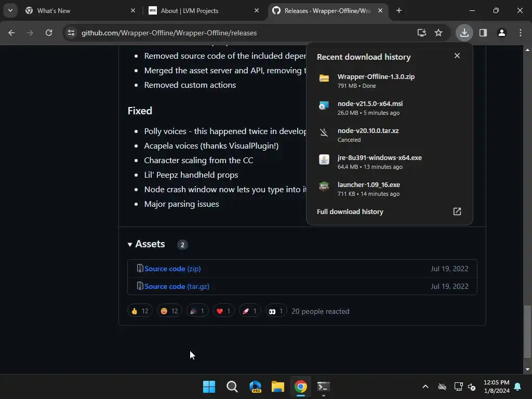Click the page vertical scrollbar thumb
Screen dimensions: 532x399
(527, 331)
